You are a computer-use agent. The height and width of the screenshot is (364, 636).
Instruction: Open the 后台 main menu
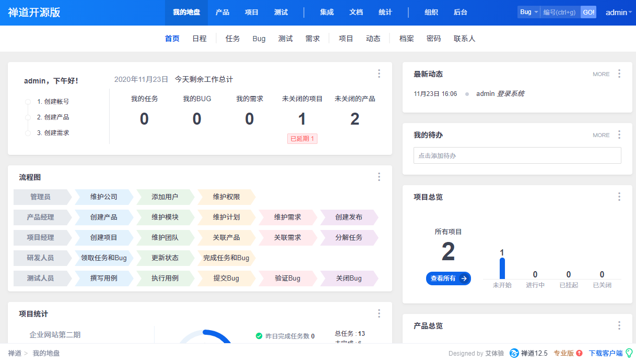click(461, 13)
